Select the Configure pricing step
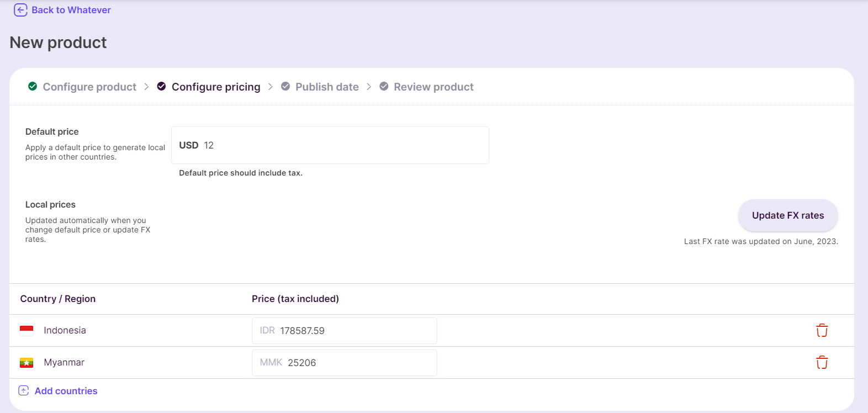 point(216,87)
